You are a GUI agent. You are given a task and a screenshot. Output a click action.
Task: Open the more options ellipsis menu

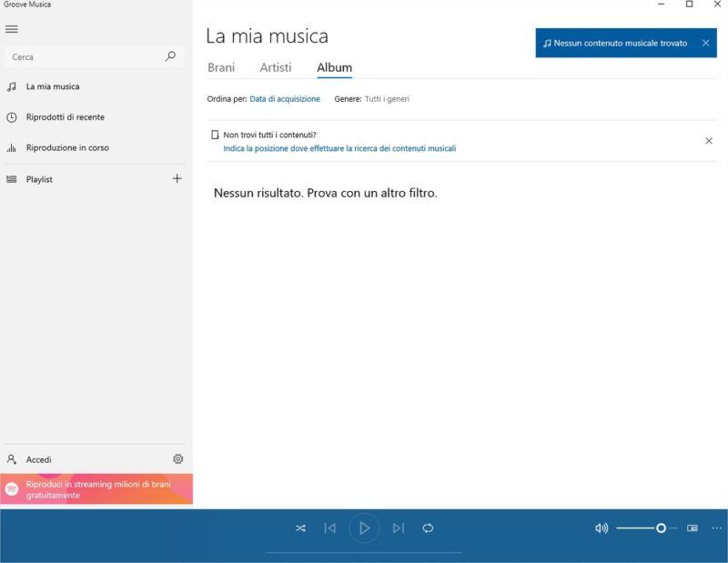(717, 528)
